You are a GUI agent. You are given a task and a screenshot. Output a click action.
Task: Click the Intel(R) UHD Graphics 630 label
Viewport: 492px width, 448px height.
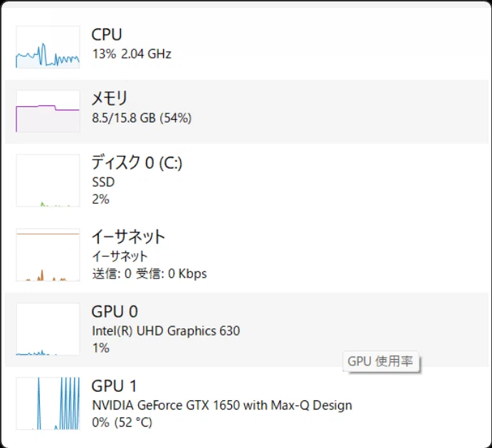[166, 331]
